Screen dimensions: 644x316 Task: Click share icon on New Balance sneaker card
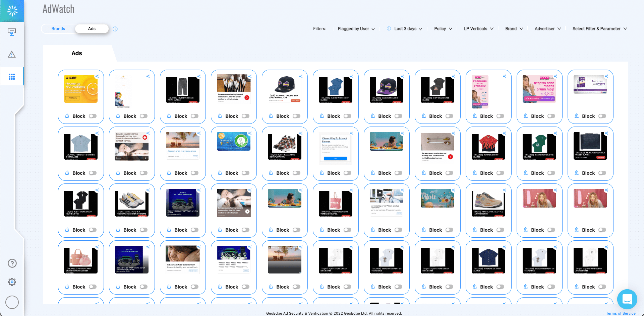[x=505, y=190]
